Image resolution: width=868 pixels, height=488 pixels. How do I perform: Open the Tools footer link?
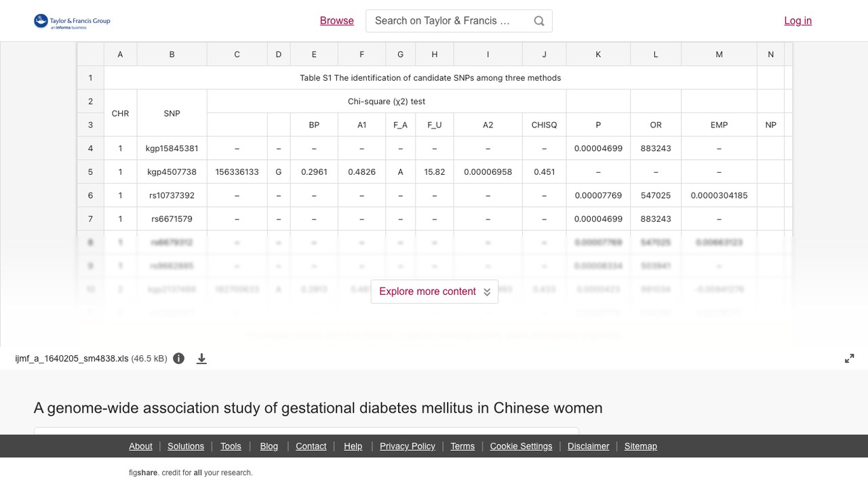coord(231,446)
